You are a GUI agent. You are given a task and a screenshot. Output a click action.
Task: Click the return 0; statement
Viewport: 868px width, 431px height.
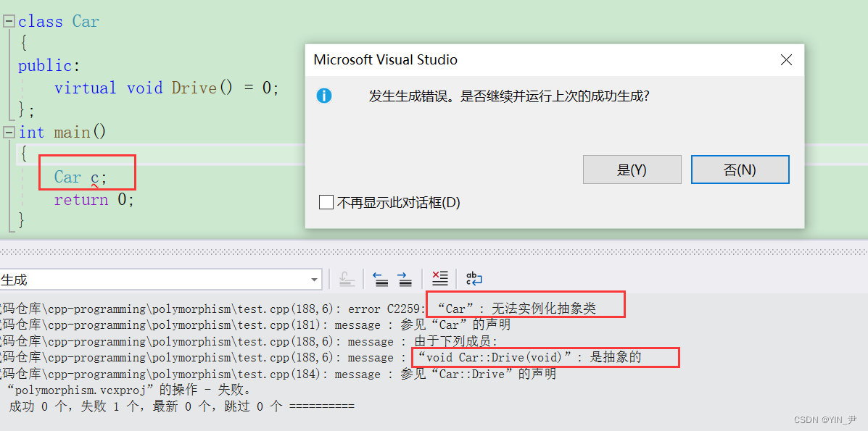pyautogui.click(x=94, y=199)
